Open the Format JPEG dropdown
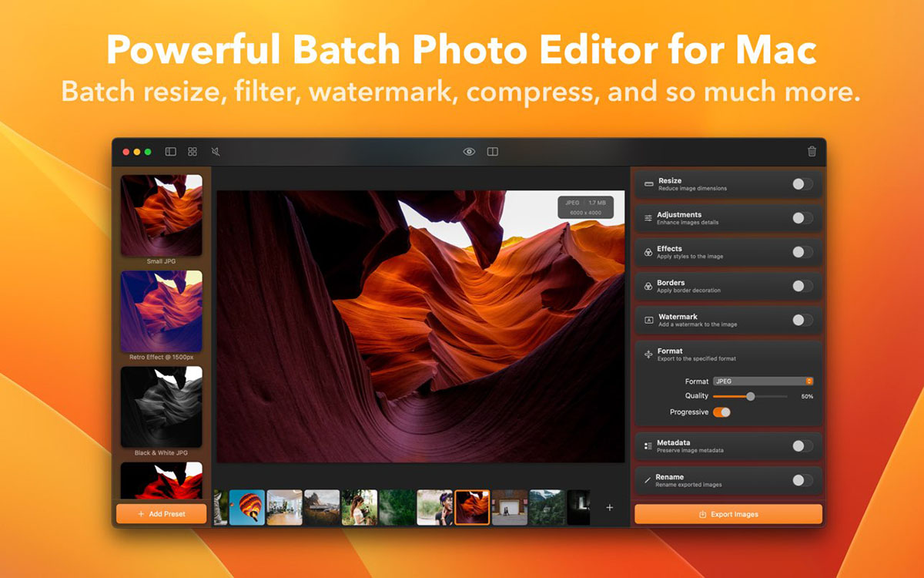 763,381
